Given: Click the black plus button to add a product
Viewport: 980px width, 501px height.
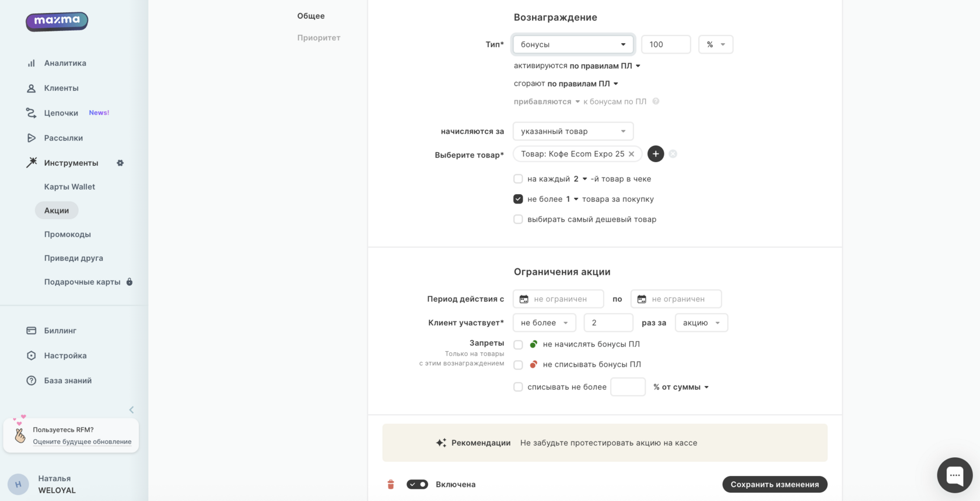Looking at the screenshot, I should click(x=656, y=154).
